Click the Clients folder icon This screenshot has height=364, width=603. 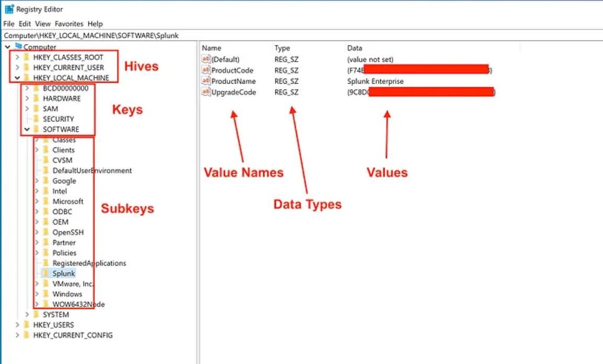[x=46, y=150]
